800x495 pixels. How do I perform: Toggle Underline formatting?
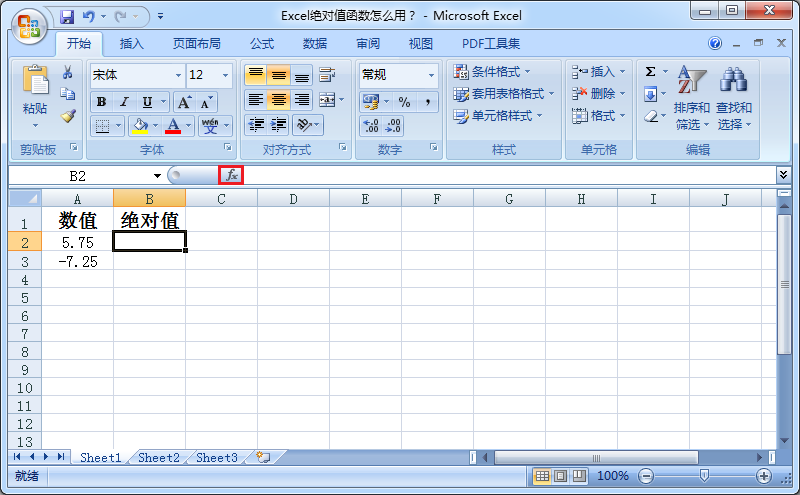click(147, 102)
